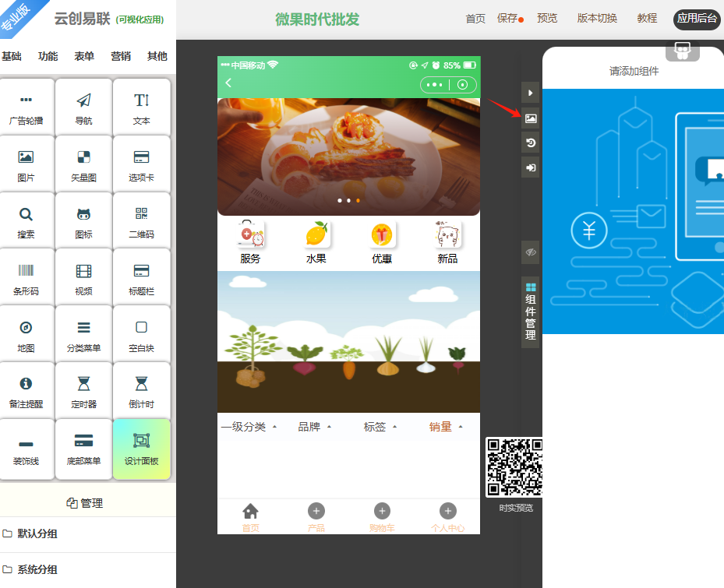The image size is (724, 588).
Task: Expand the 默认分组 folder group
Action: click(37, 534)
